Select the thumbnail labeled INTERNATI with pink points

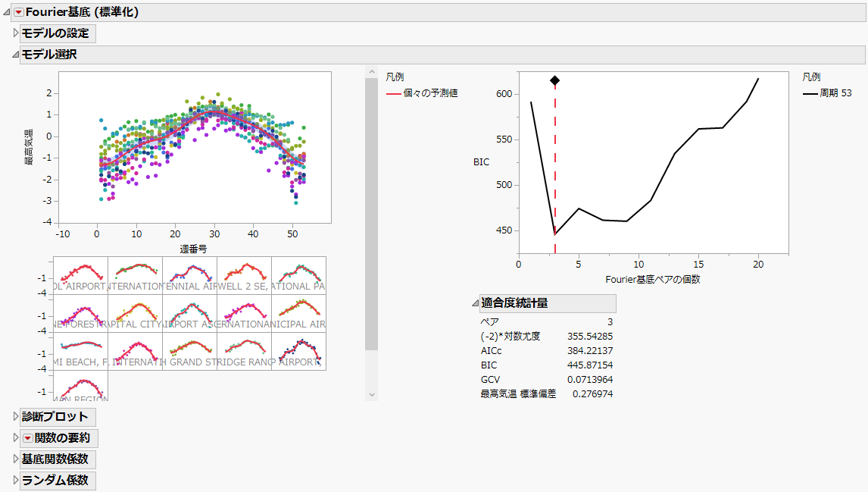pos(135,351)
